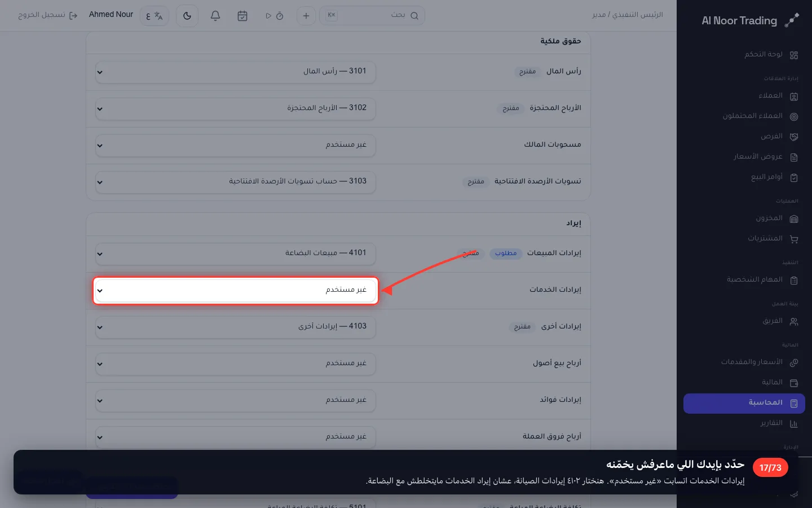Open أرباح بيع أصول account dropdown
The image size is (812, 508).
(x=235, y=364)
